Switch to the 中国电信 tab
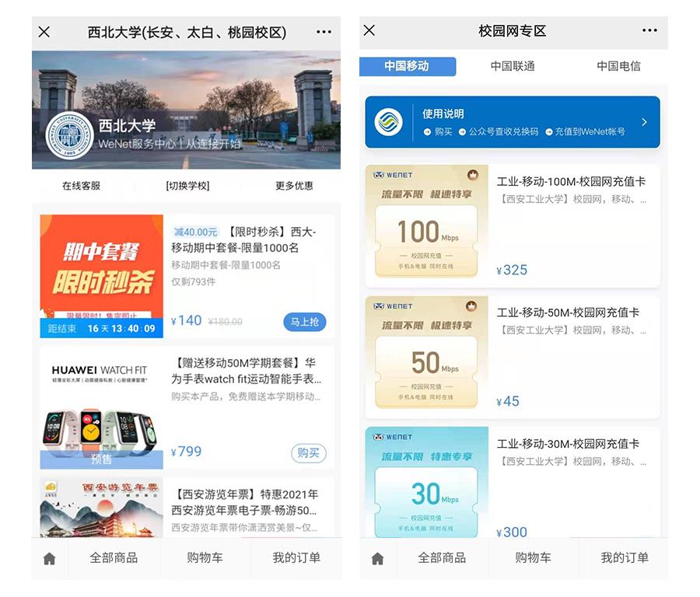Image resolution: width=700 pixels, height=597 pixels. (619, 67)
